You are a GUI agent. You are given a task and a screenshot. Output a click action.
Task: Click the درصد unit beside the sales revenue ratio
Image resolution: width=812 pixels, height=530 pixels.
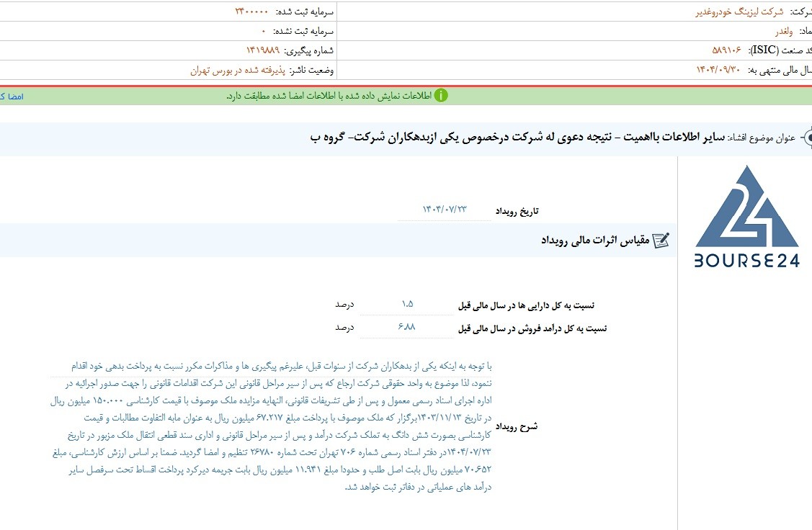(x=344, y=327)
